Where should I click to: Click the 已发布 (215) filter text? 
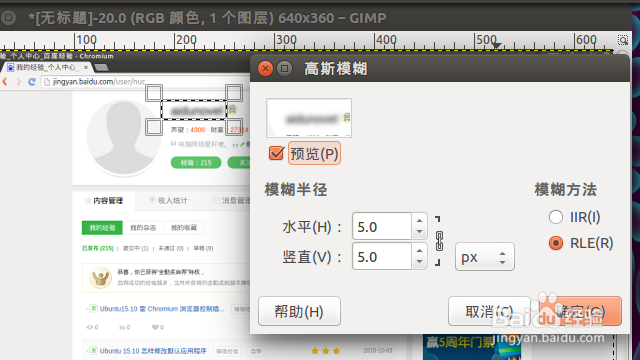click(98, 248)
